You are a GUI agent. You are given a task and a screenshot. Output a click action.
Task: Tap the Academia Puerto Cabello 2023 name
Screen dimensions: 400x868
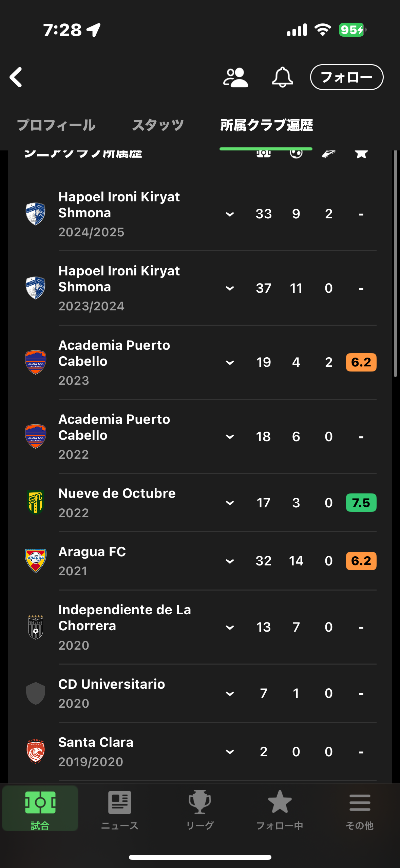114,353
